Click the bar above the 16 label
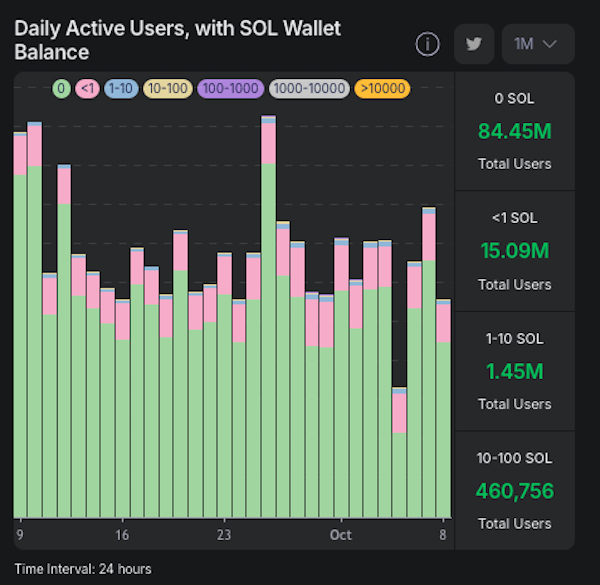The image size is (600, 585). tap(122, 409)
